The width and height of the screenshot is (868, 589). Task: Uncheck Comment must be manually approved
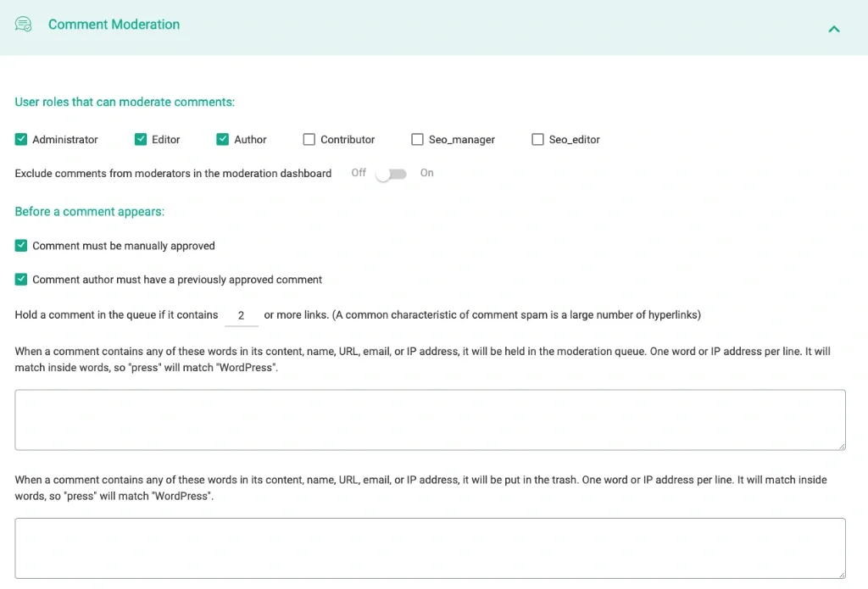21,246
